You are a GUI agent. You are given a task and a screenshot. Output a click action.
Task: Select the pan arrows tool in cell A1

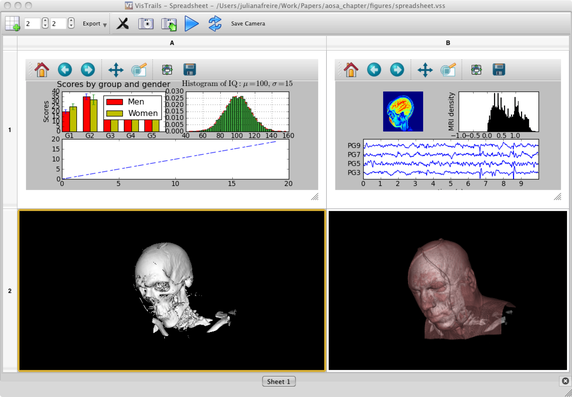(x=116, y=69)
